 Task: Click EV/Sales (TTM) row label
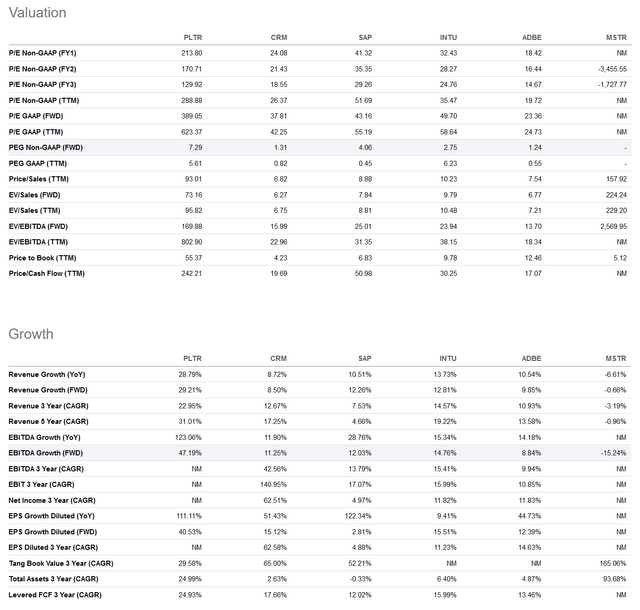pyautogui.click(x=34, y=210)
